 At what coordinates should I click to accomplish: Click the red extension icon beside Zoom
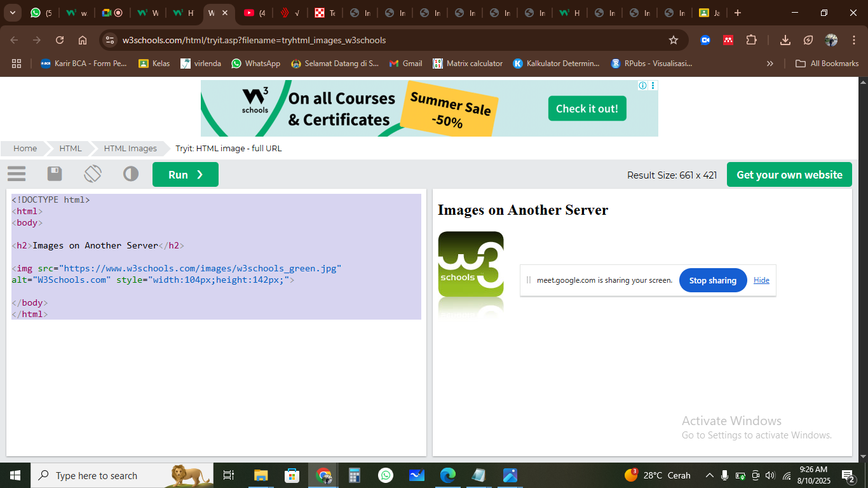(x=728, y=40)
